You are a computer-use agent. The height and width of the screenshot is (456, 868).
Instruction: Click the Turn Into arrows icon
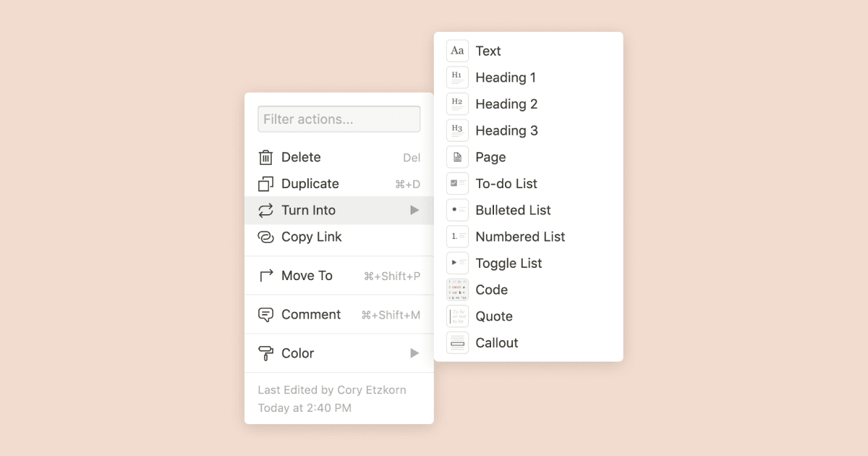coord(265,210)
